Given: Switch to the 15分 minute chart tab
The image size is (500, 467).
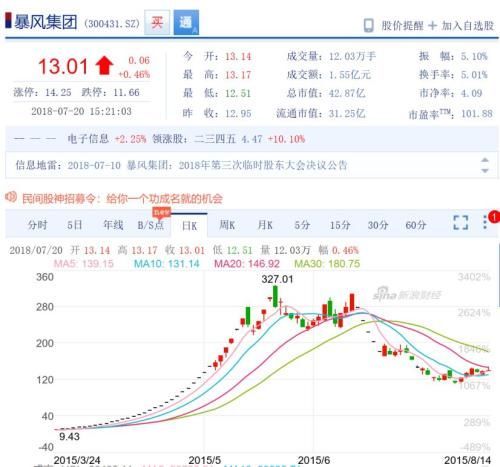Looking at the screenshot, I should pyautogui.click(x=340, y=225).
